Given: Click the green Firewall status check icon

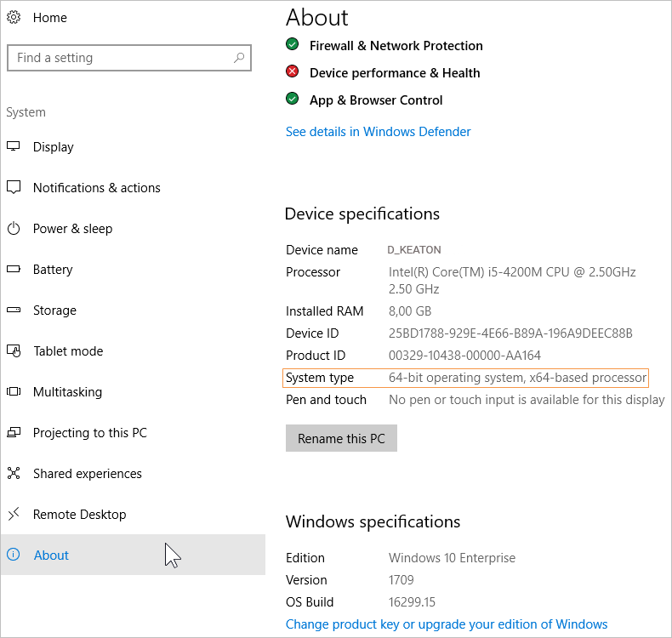Looking at the screenshot, I should 293,45.
